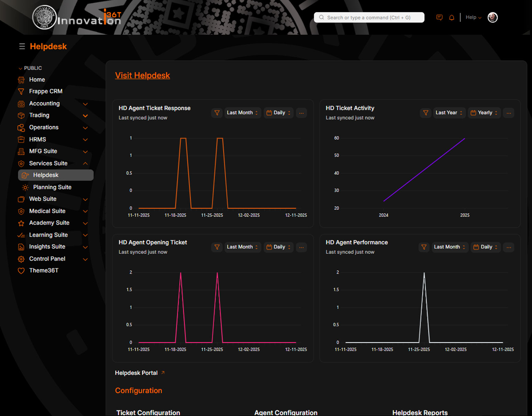Open the Help dropdown menu
Viewport: 532px width, 416px height.
point(473,18)
